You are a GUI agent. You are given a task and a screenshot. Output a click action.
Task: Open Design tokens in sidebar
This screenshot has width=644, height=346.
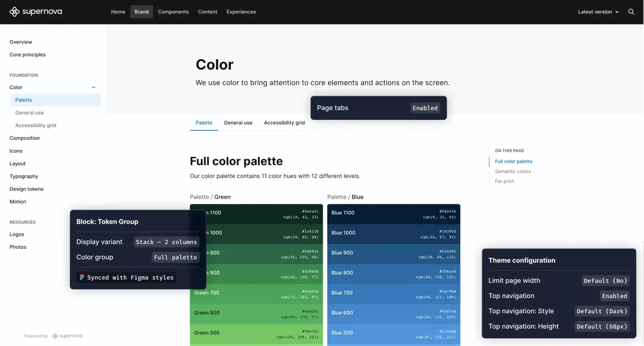coord(26,189)
